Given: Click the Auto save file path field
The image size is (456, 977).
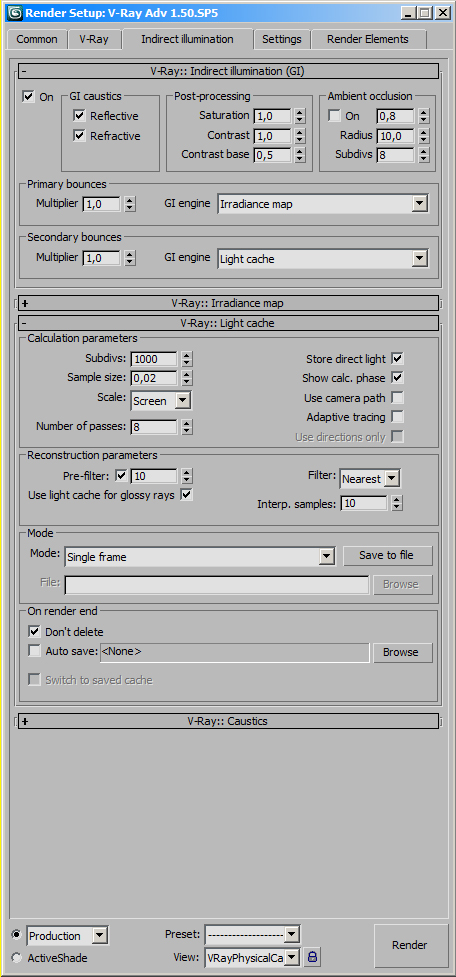Looking at the screenshot, I should (234, 652).
